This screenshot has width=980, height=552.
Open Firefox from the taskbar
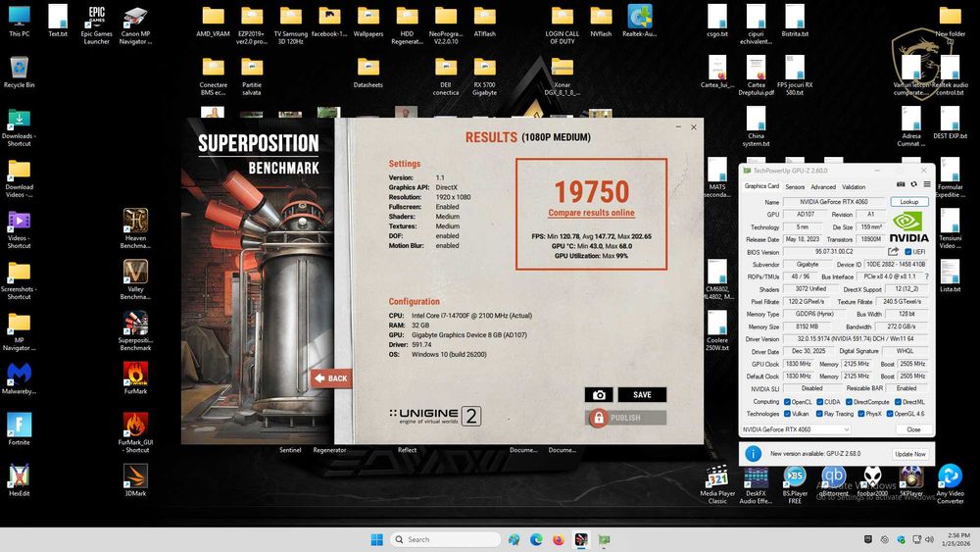point(559,539)
